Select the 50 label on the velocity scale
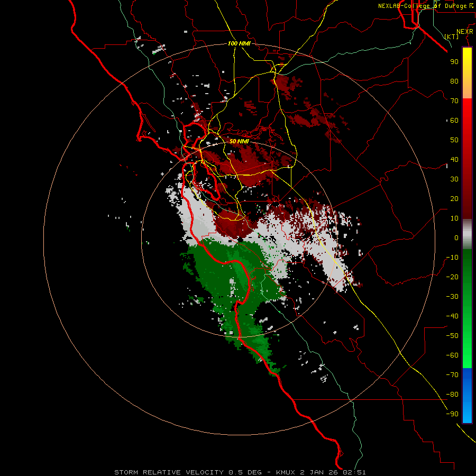 [x=454, y=140]
